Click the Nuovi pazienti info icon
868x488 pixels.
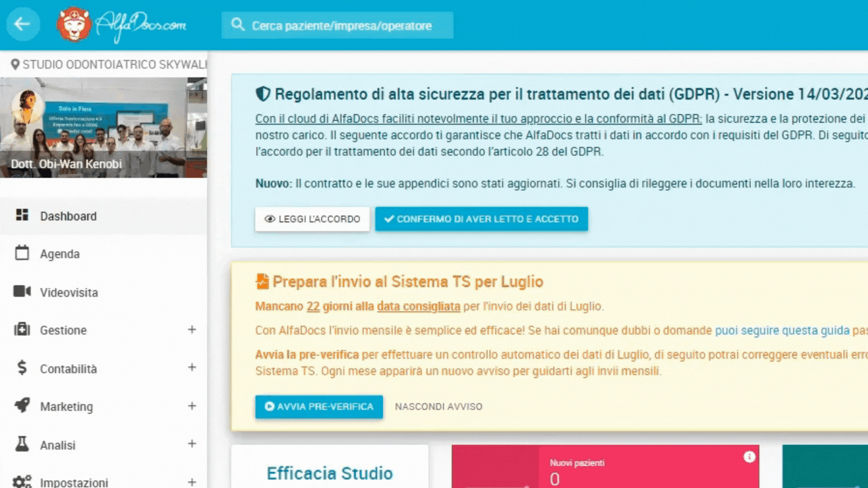[x=749, y=457]
